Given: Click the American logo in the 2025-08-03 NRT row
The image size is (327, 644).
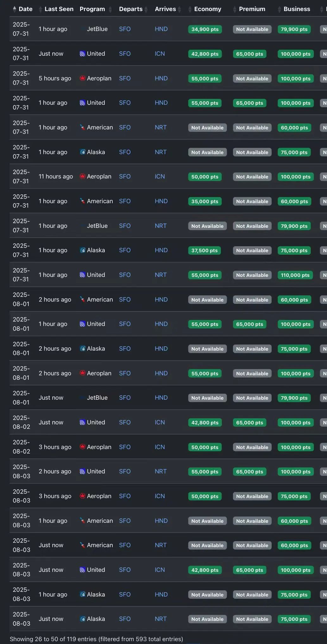Looking at the screenshot, I should [82, 545].
